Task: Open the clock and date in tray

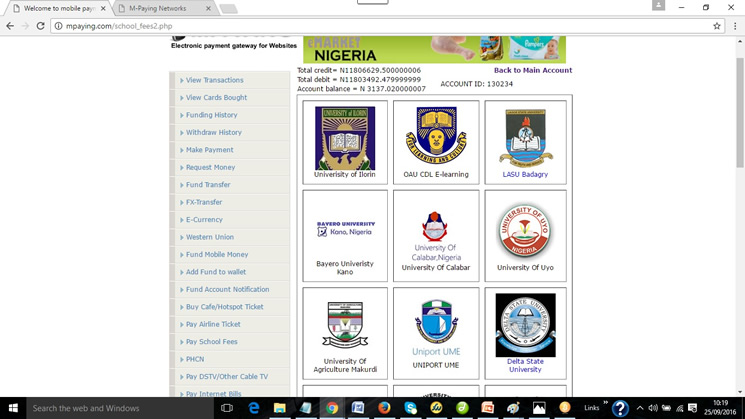Action: coord(720,408)
